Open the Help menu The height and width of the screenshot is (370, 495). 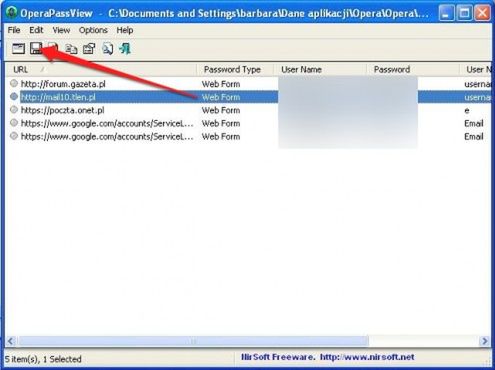(125, 30)
